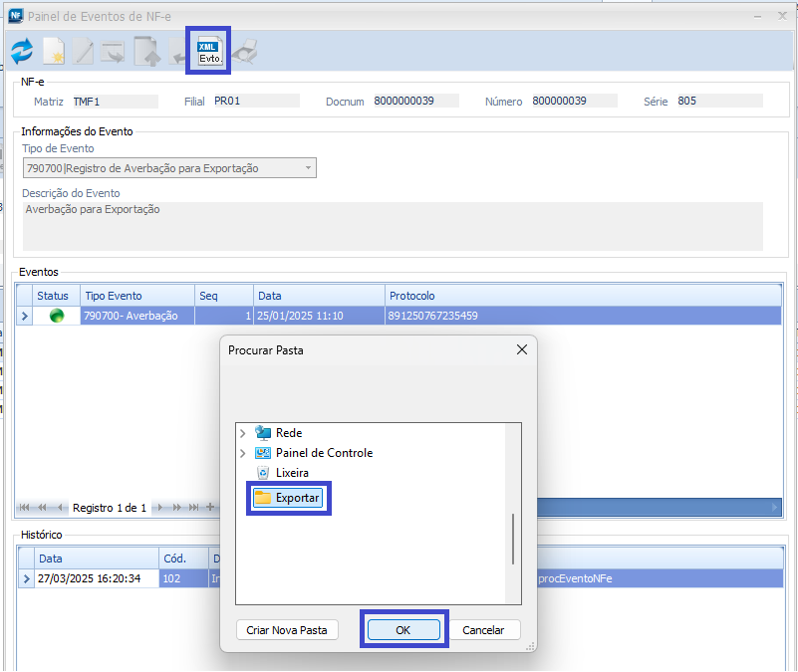Click the Filial field PR01
Screen dimensions: 798x672
pos(256,101)
